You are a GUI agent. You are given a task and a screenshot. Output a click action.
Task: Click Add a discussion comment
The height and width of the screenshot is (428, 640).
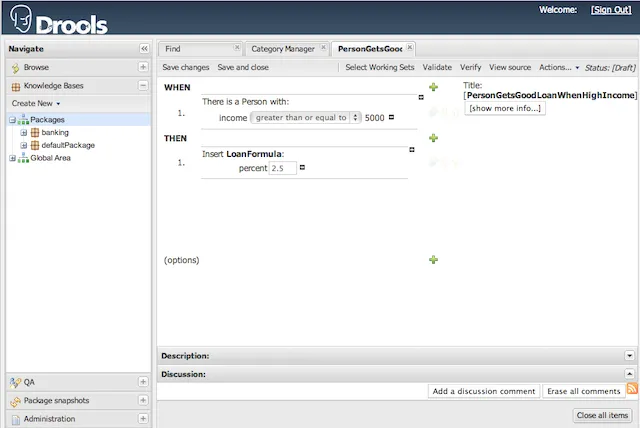pos(484,391)
